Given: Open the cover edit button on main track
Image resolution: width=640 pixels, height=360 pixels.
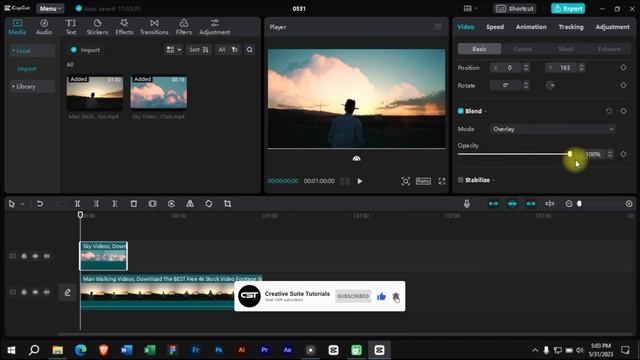Looking at the screenshot, I should [x=67, y=292].
